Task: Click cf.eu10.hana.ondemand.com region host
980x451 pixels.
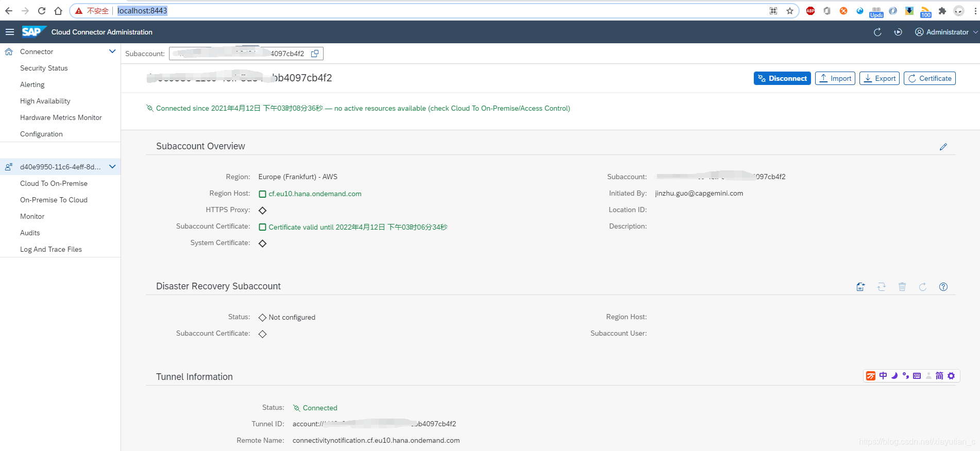Action: 315,194
